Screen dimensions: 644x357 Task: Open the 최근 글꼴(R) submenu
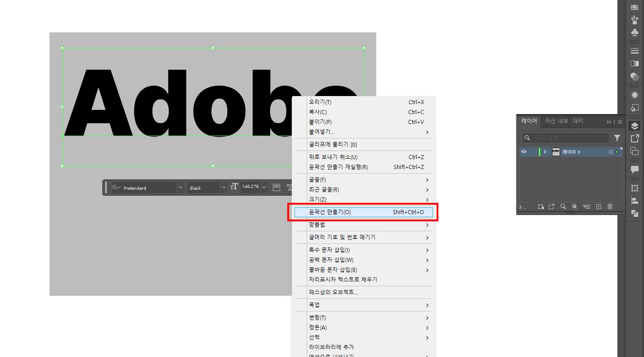pyautogui.click(x=363, y=190)
